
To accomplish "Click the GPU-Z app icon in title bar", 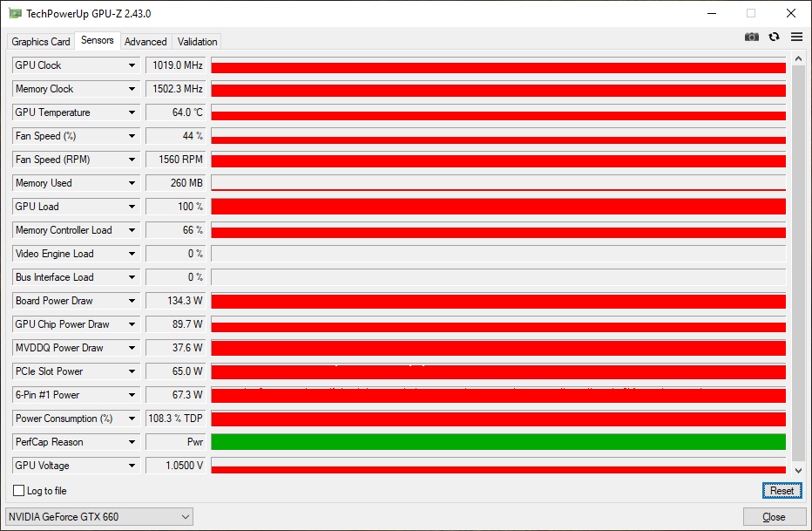I will point(16,13).
